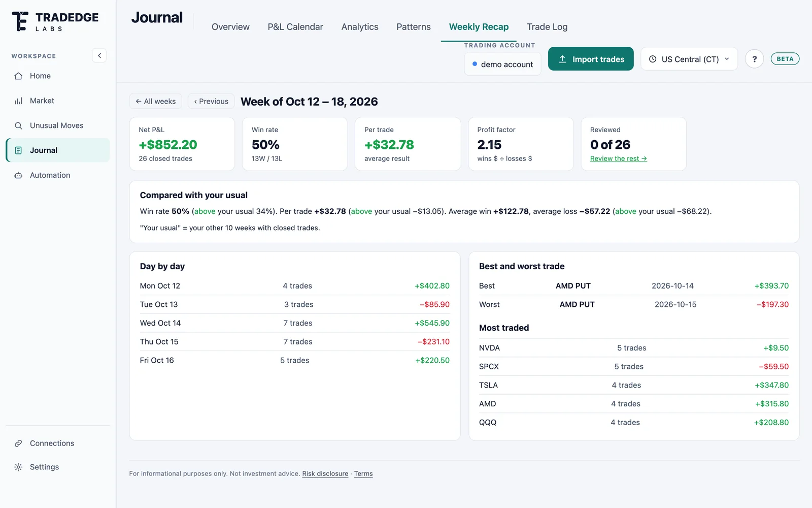Open the US Central (CT) timezone dropdown
The width and height of the screenshot is (812, 508).
point(689,59)
